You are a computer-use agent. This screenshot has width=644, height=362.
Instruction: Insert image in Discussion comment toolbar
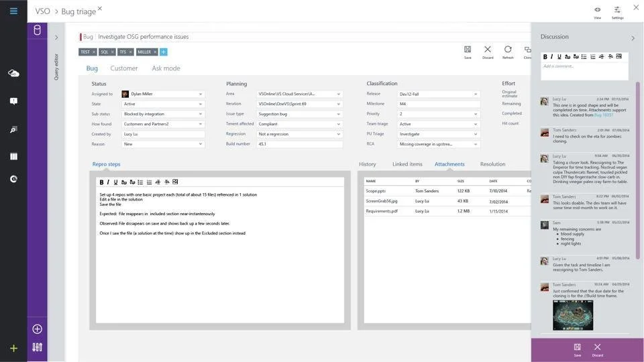click(619, 56)
